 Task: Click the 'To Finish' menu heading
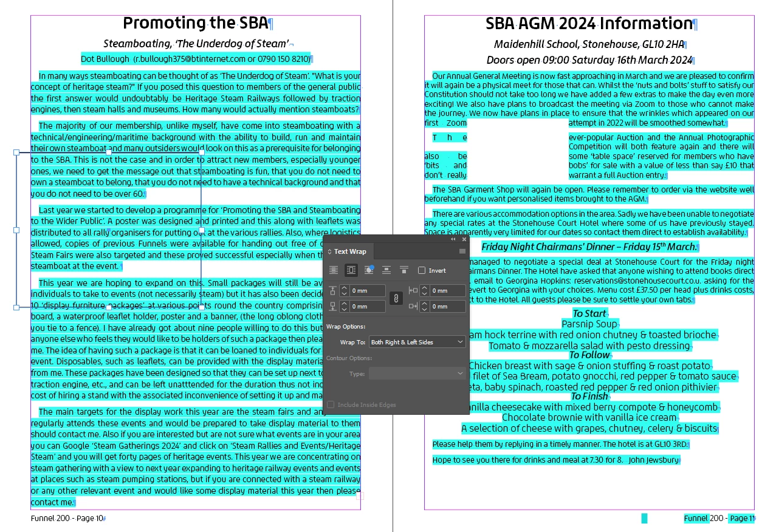click(589, 397)
